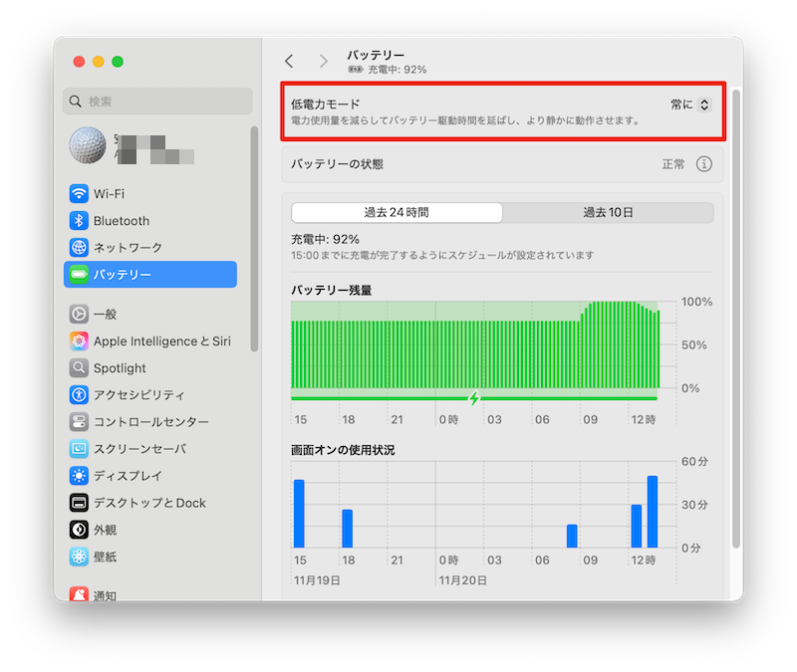Select the コントロールセンター icon
This screenshot has width=797, height=672.
[x=80, y=422]
